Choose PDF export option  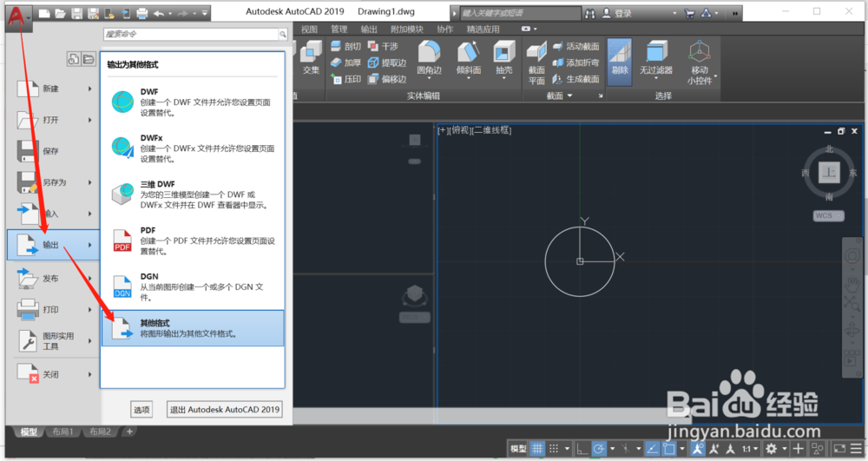(193, 240)
